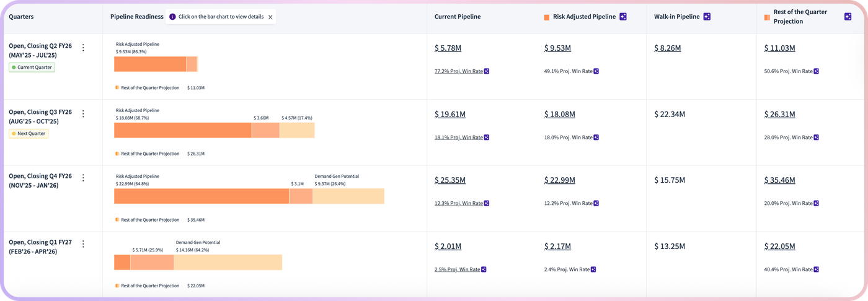Open the kebab menu for Closing Q1 FY27
The image size is (868, 301).
coord(83,244)
